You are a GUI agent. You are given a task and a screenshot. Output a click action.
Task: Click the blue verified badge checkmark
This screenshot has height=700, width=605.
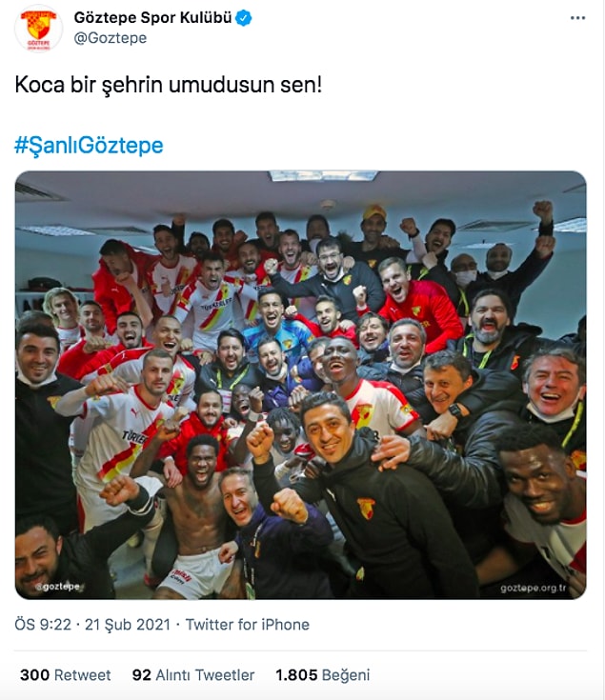[x=244, y=18]
